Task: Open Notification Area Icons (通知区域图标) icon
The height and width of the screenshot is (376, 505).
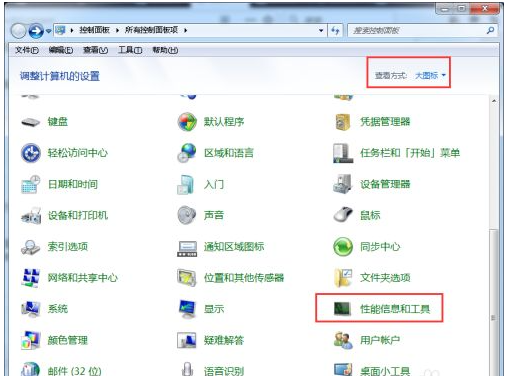Action: (x=187, y=248)
